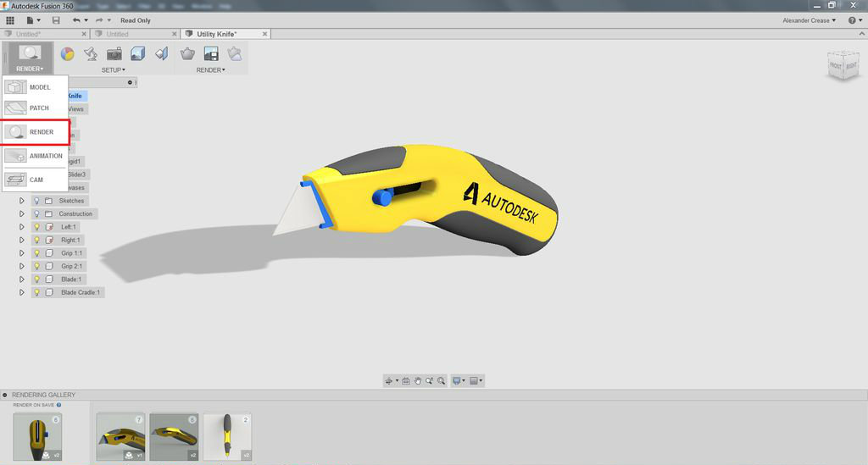
Task: Expand the Left:1 component
Action: click(x=21, y=227)
